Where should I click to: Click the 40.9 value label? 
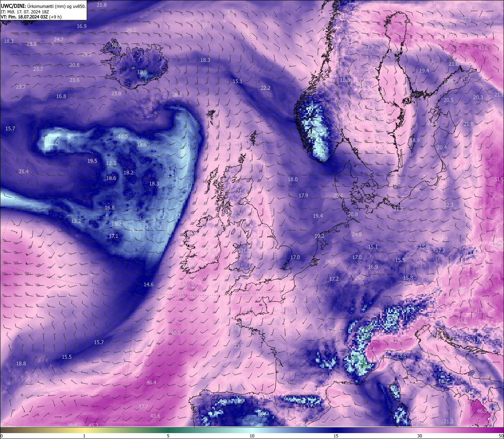176,333
